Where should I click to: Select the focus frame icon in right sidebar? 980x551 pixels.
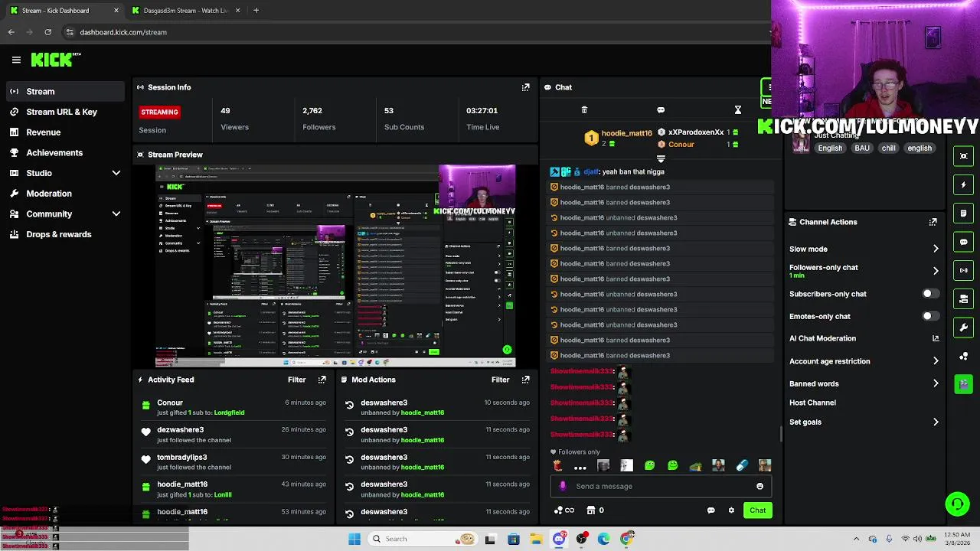tap(963, 156)
